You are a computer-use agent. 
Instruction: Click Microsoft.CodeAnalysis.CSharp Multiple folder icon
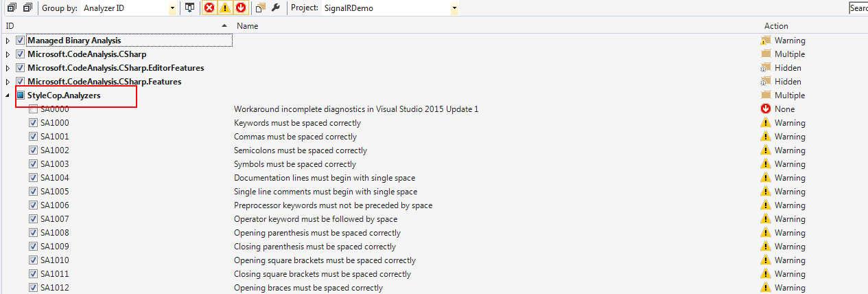pyautogui.click(x=766, y=54)
